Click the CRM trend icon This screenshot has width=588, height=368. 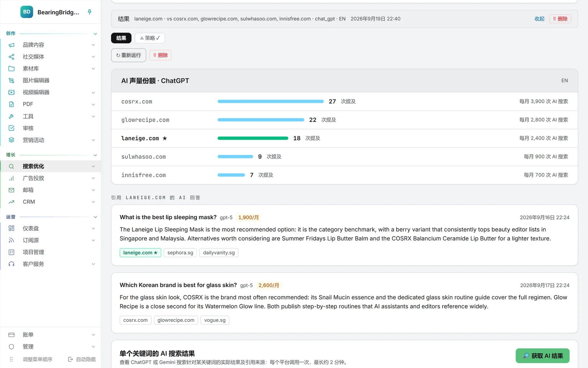[x=11, y=202]
